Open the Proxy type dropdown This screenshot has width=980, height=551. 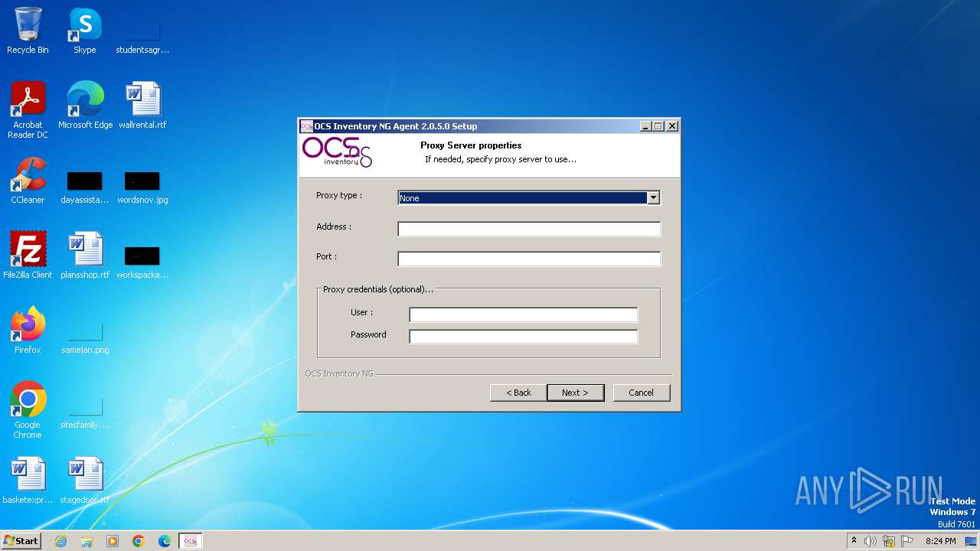[x=653, y=197]
